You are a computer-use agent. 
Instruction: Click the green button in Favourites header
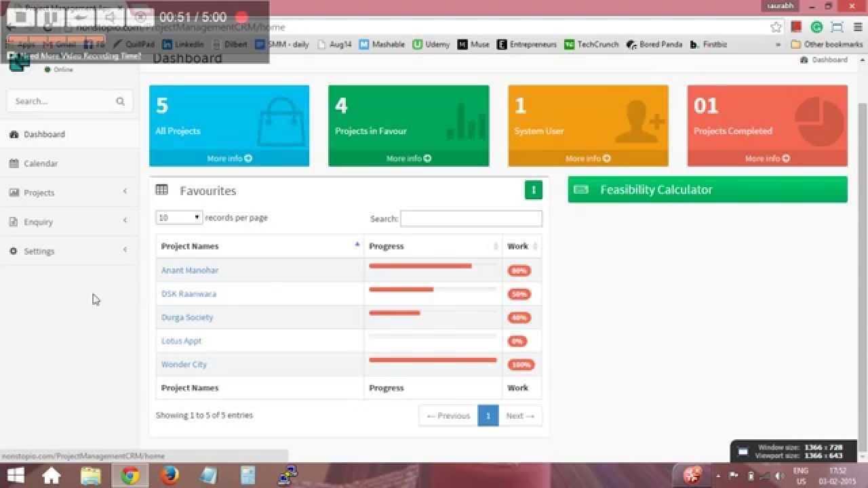(534, 190)
